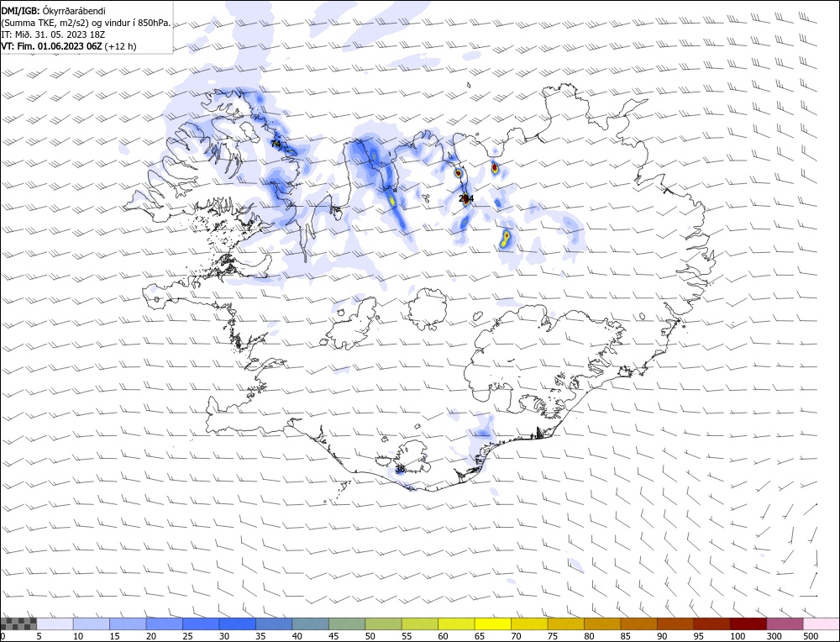
Task: Click the 'VT: Fim. 01.06.2023 06Z (+12 h)' line
Action: pyautogui.click(x=69, y=46)
